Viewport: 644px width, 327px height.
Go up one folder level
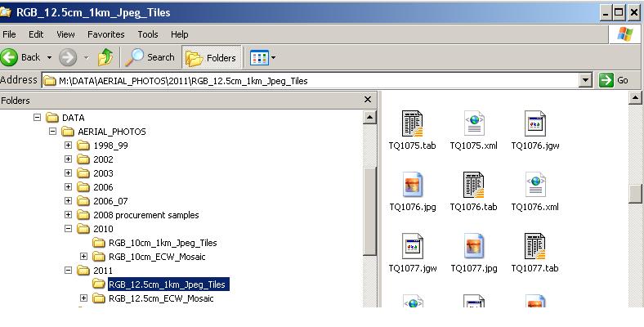click(x=105, y=57)
